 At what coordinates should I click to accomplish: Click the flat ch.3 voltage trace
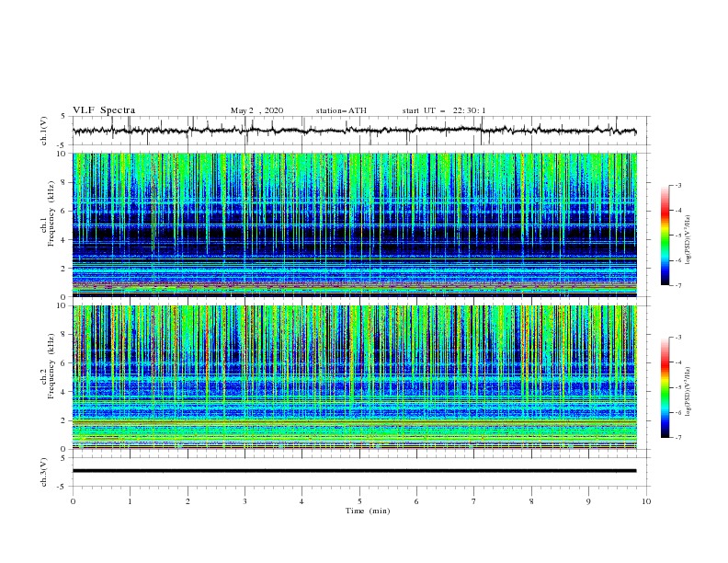click(354, 471)
